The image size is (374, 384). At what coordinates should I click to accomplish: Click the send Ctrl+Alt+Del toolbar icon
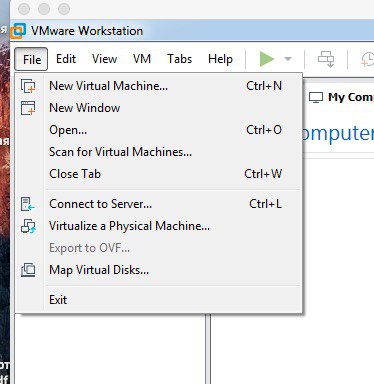326,59
